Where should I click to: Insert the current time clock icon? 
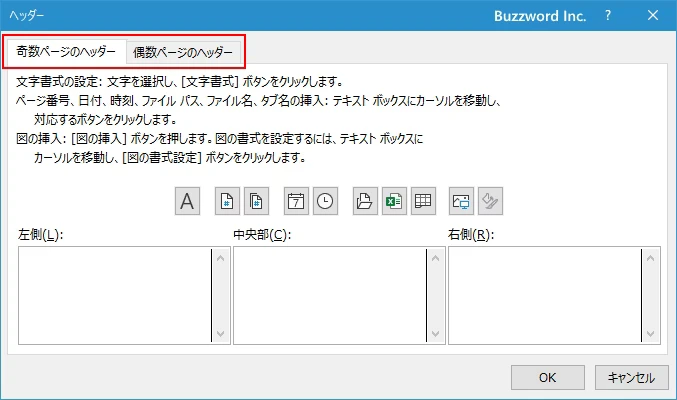(x=325, y=201)
